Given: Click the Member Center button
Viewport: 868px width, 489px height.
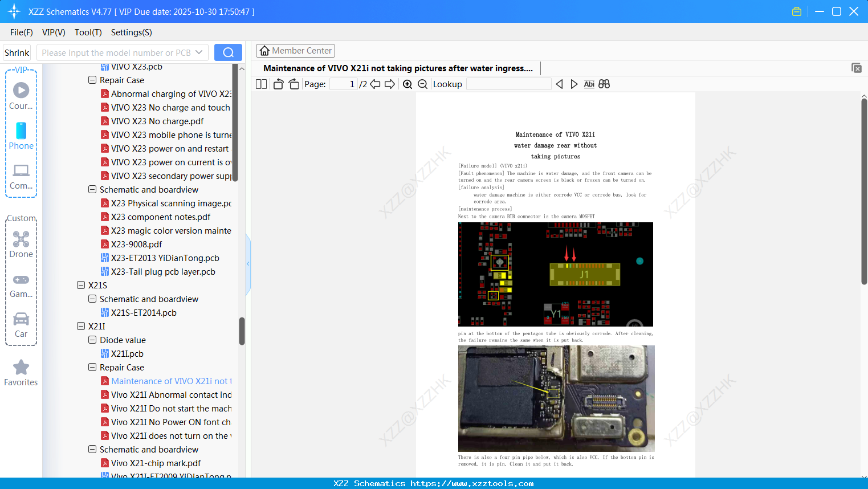Looking at the screenshot, I should tap(295, 51).
